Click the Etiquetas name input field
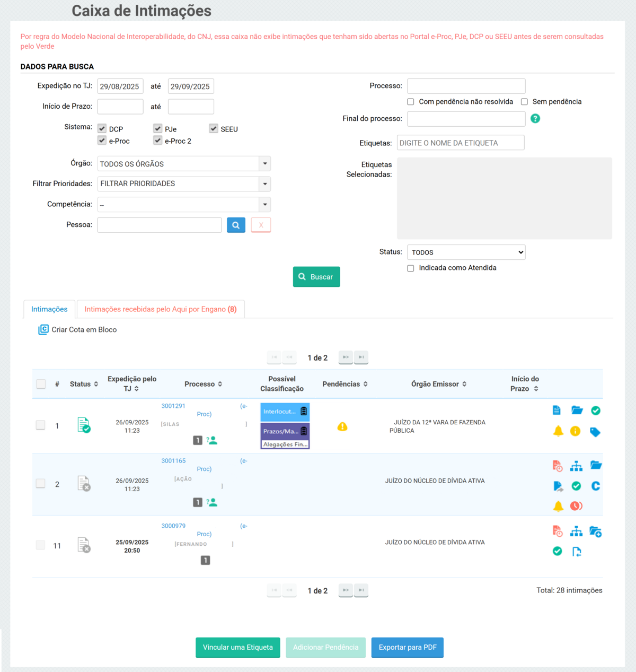 pos(460,143)
